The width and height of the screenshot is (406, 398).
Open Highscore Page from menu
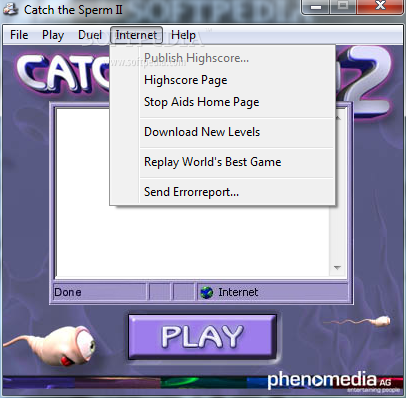click(x=223, y=80)
